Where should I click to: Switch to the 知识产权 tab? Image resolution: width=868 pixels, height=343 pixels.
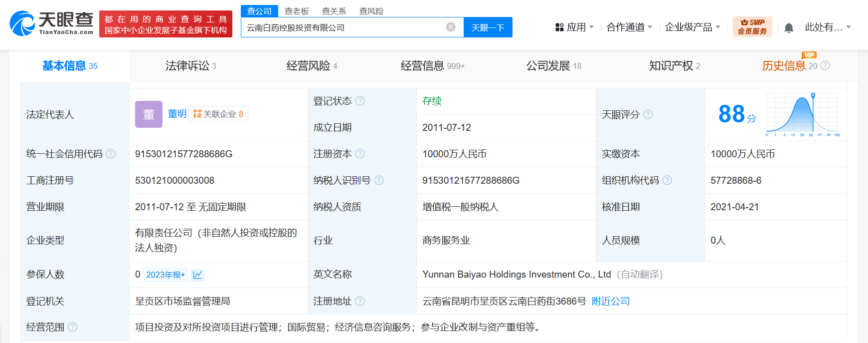pos(675,66)
